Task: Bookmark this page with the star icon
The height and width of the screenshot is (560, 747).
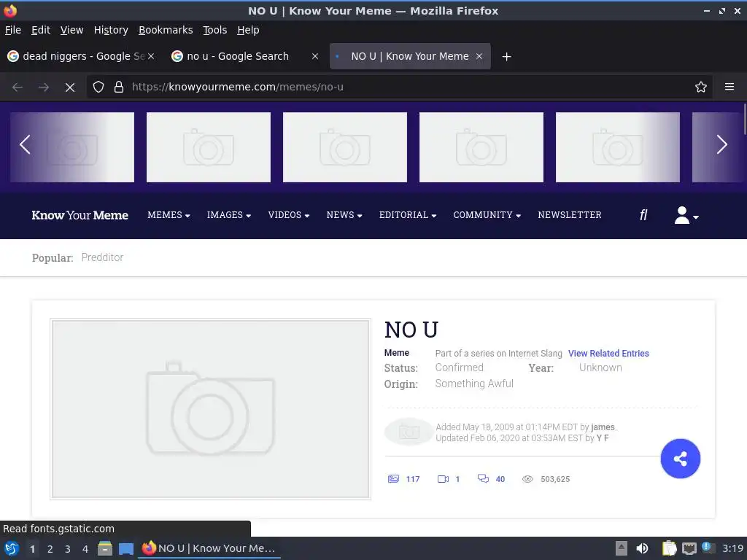Action: coord(701,87)
